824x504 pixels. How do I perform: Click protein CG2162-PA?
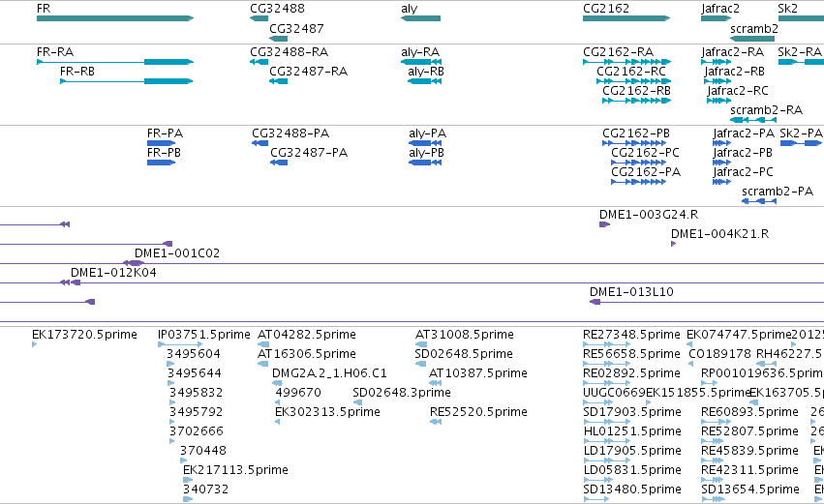638,182
